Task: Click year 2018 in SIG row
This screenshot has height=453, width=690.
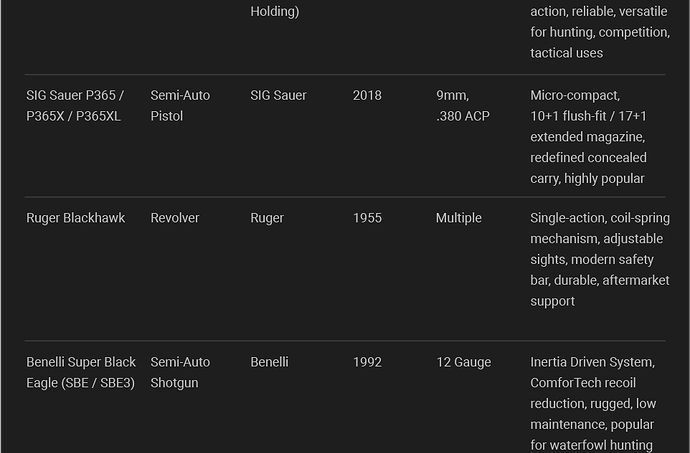Action: coord(367,95)
